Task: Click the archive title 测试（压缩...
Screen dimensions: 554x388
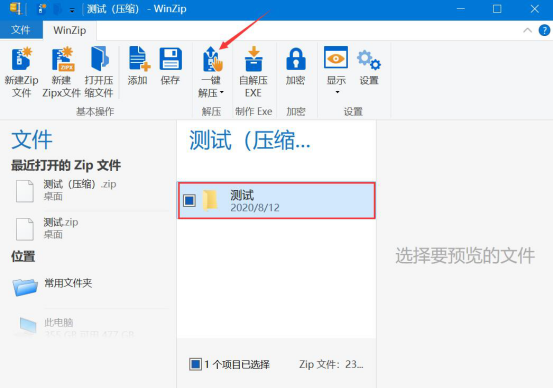Action: click(x=249, y=140)
